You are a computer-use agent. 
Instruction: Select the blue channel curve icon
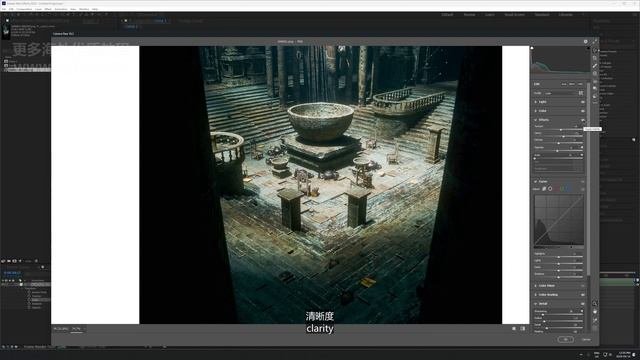567,189
